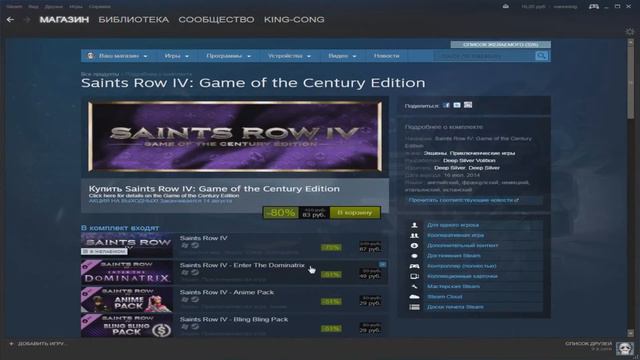Viewport: 640px width, 360px height.
Task: Expand the Игры store dropdown
Action: [x=176, y=56]
